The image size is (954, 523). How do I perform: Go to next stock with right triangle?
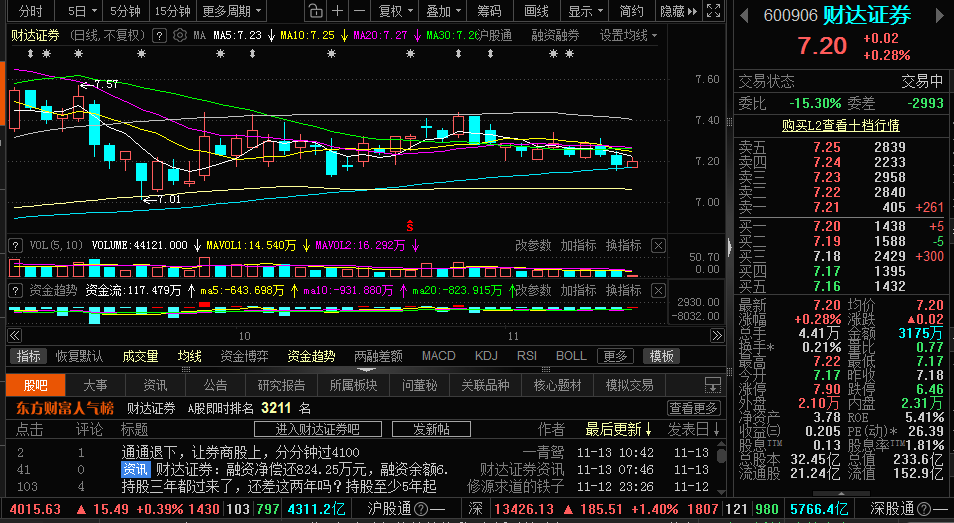(942, 16)
